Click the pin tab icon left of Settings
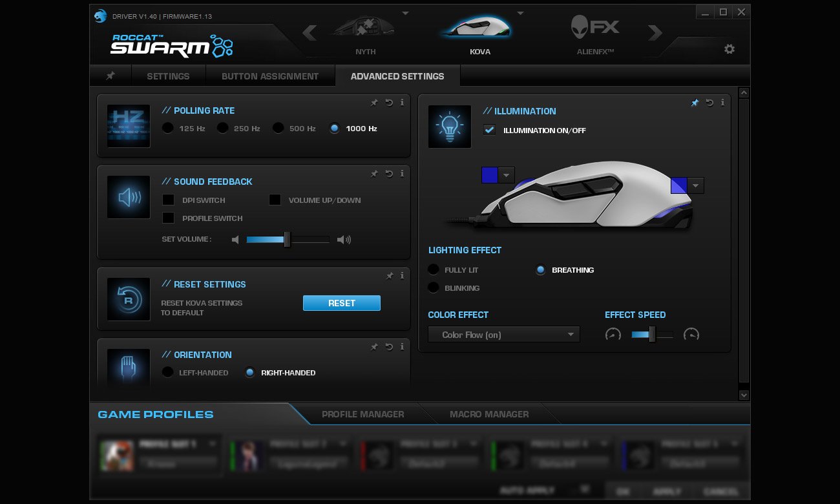840x504 pixels. 110,76
